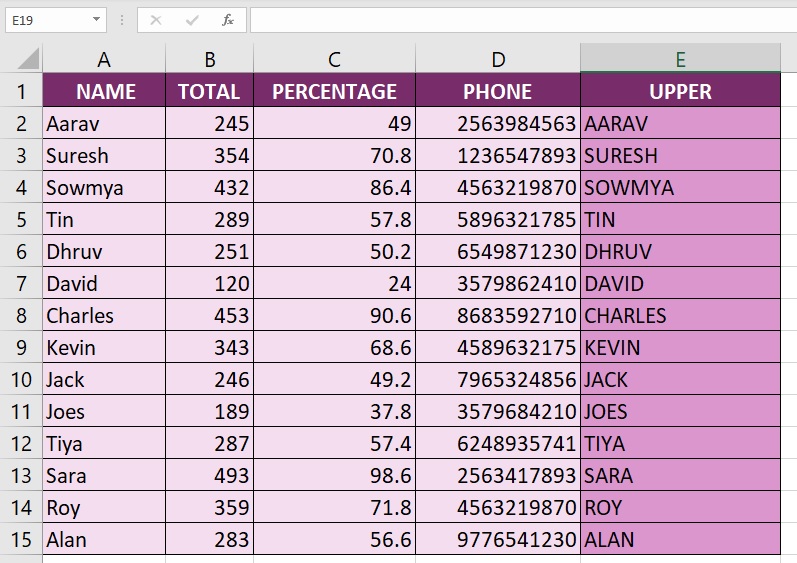Screen dimensions: 797x563
Task: Click the Insert Function fx icon
Action: tap(228, 20)
